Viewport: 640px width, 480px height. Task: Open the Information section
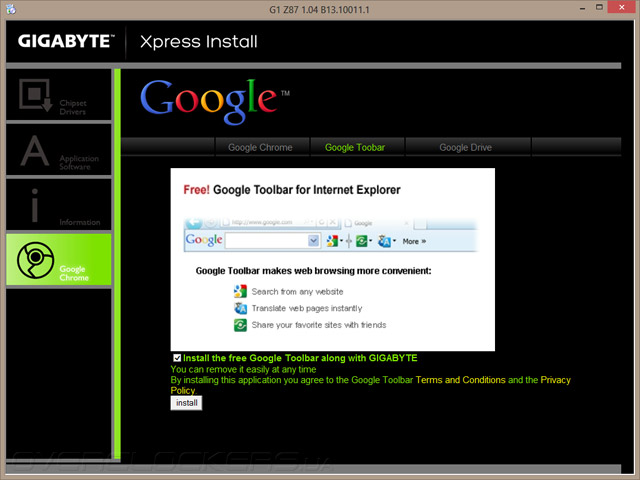59,204
